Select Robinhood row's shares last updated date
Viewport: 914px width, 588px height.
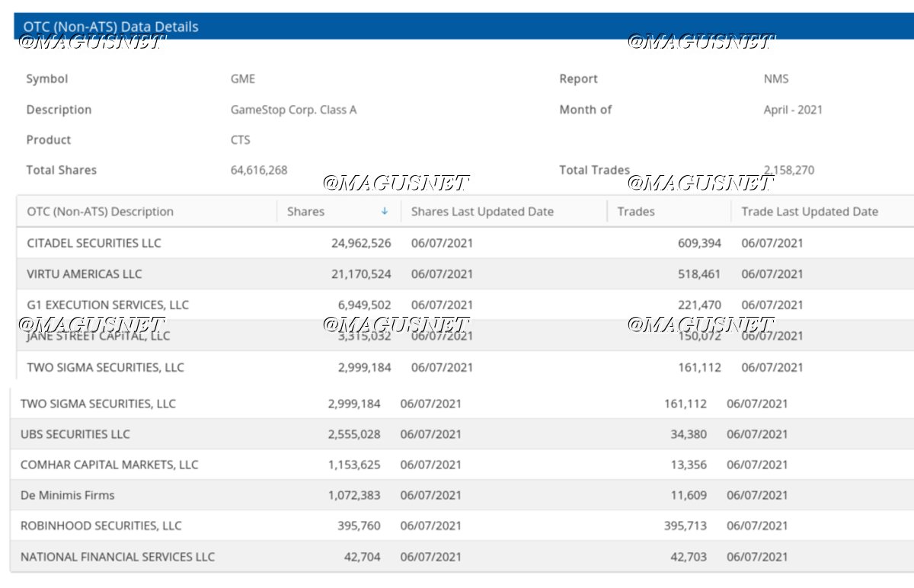(x=431, y=526)
